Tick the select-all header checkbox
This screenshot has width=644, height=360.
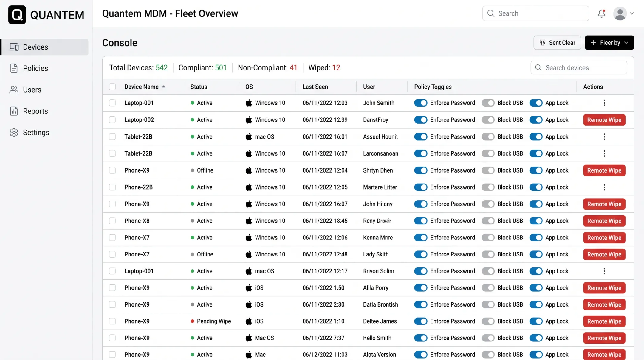pos(112,87)
